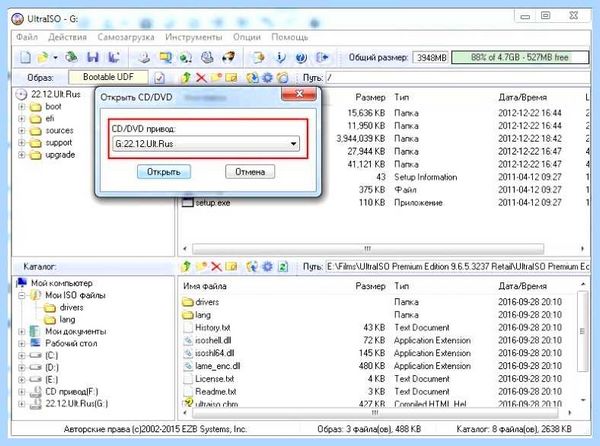
Task: Expand the Мои документы node
Action: 22,332
